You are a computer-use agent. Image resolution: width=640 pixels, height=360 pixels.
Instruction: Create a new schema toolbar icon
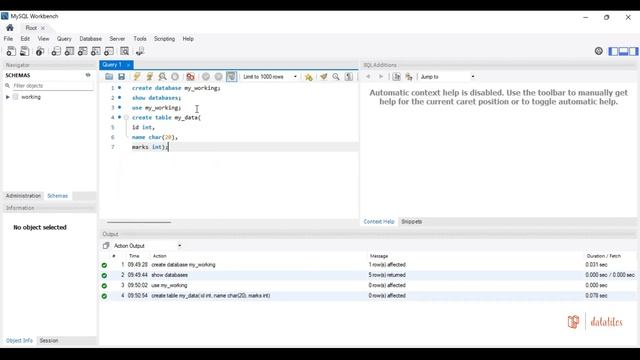(x=56, y=51)
